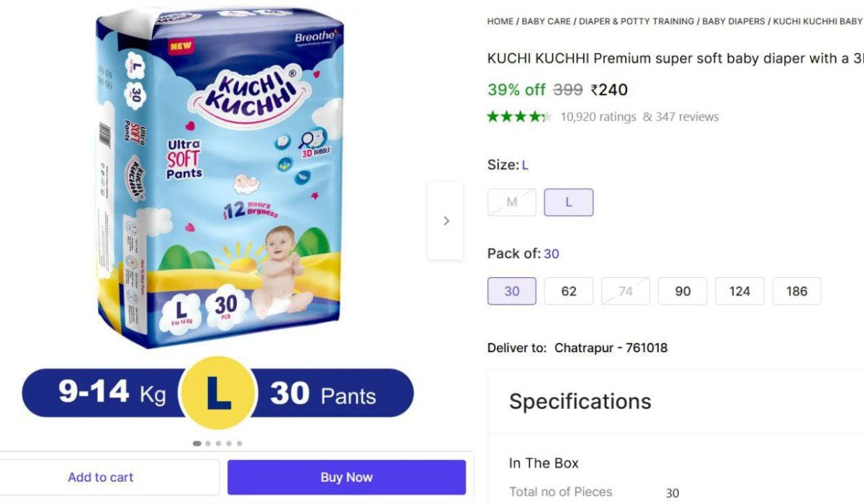The width and height of the screenshot is (864, 504).
Task: Navigate to BABY DIAPERS breadcrumb
Action: tap(734, 22)
